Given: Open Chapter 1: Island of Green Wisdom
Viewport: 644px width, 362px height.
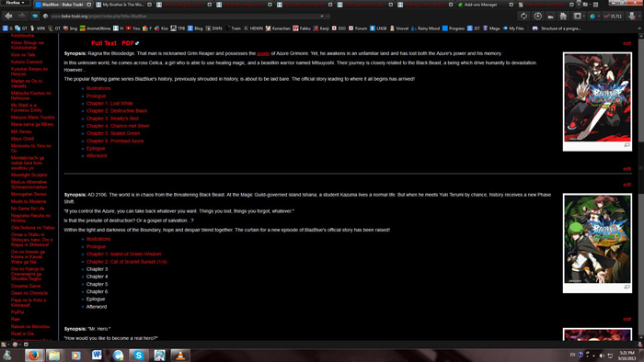Looking at the screenshot, I should click(x=123, y=254).
